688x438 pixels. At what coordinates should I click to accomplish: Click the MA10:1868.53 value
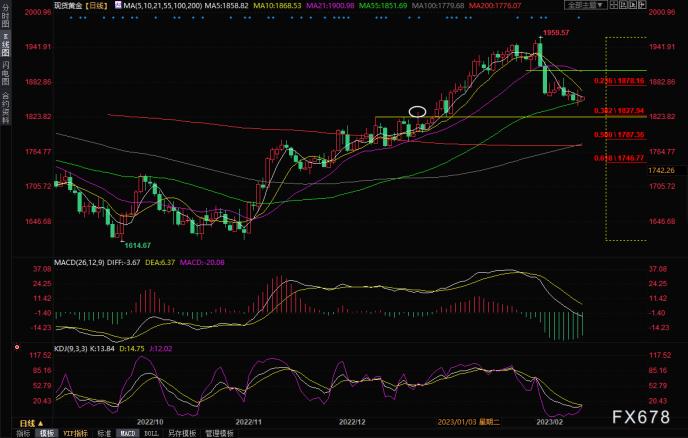277,6
